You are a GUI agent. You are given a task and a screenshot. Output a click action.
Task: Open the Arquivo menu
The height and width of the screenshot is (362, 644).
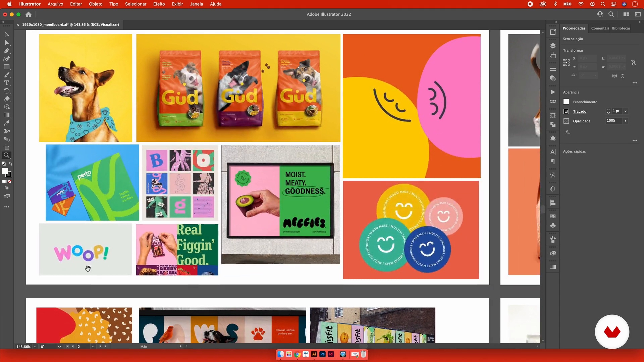click(x=55, y=4)
